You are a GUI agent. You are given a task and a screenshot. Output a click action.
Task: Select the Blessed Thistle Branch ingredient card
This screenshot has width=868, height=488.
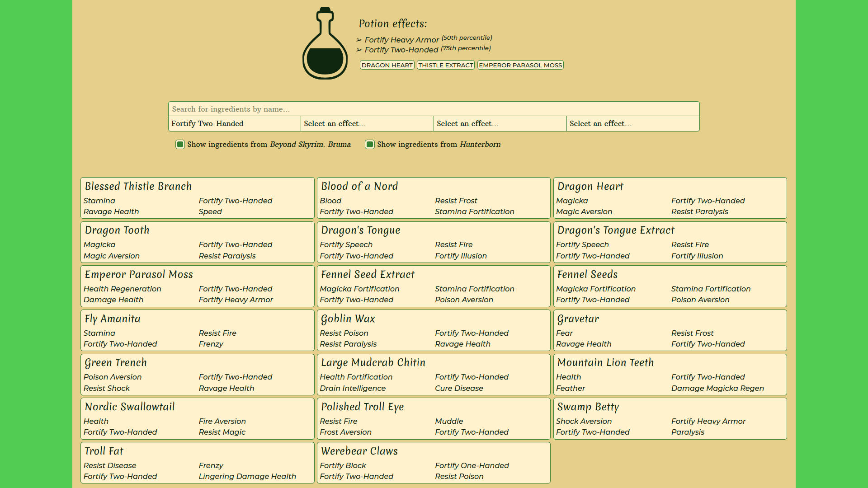197,198
